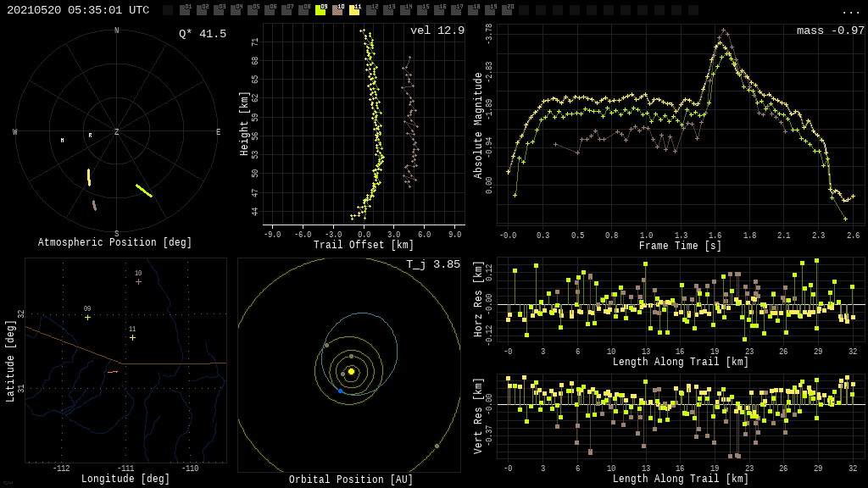The height and width of the screenshot is (488, 868).
Task: Click station 09 marker on the map
Action: 87,318
